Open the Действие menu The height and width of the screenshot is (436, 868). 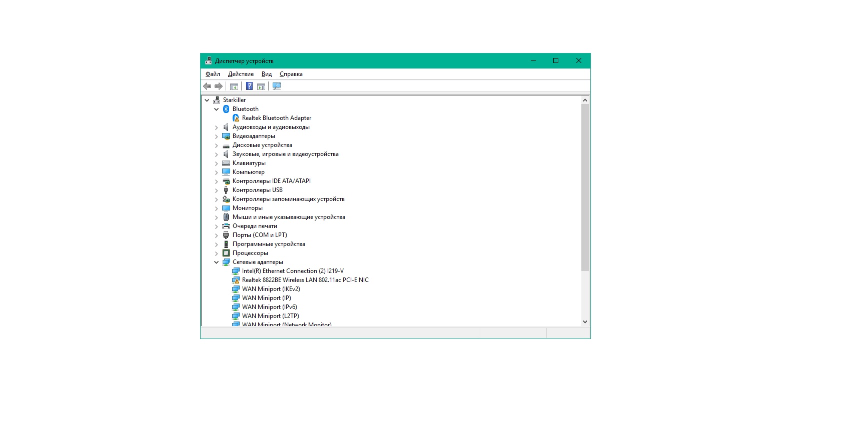click(241, 74)
